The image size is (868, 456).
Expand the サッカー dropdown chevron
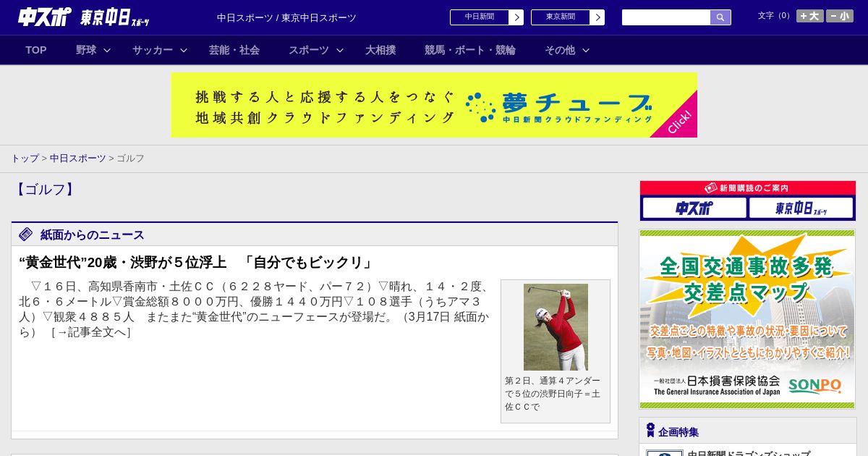click(184, 50)
